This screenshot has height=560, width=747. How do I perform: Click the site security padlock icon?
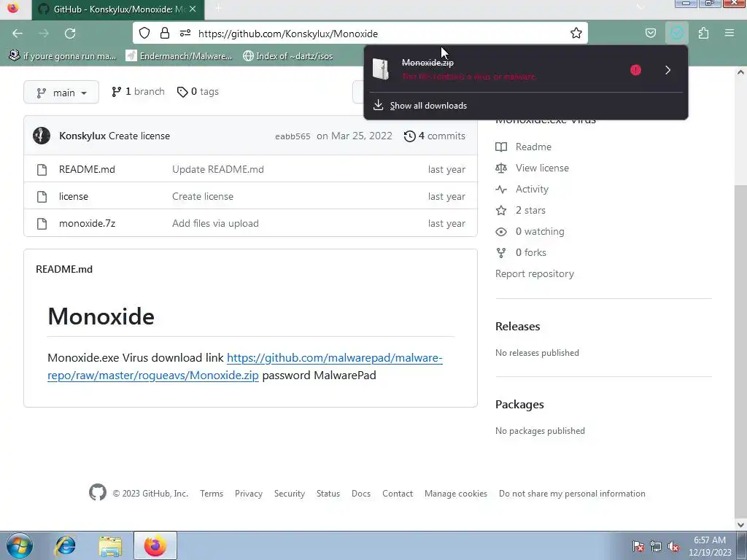[165, 33]
